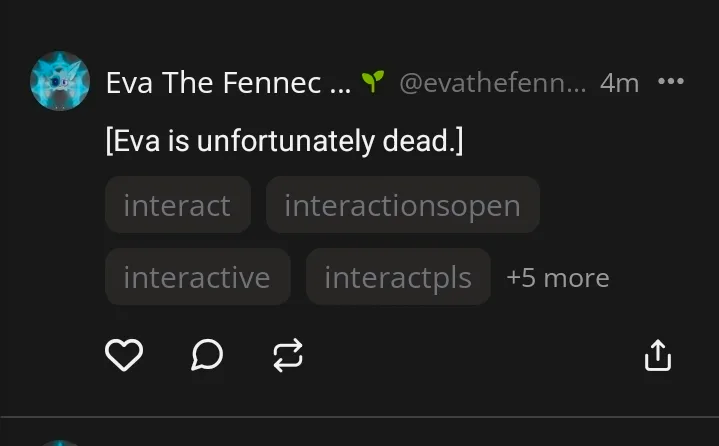Share the post via the share icon
The image size is (719, 446).
(657, 354)
